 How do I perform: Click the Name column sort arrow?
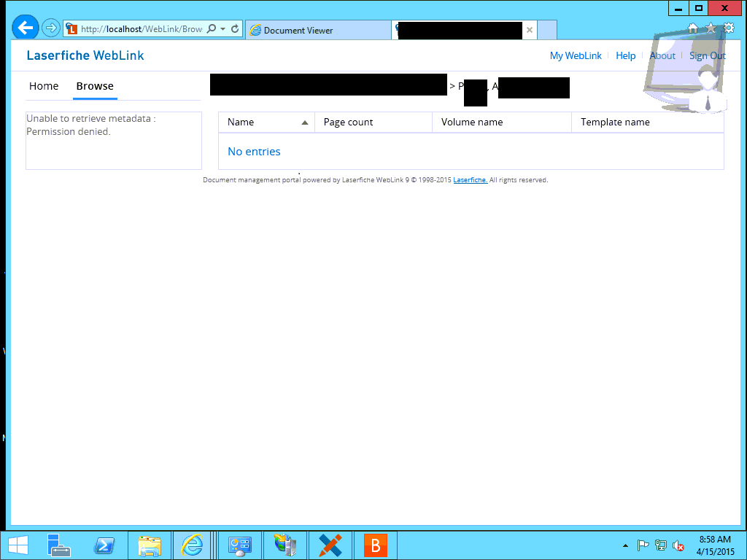click(x=305, y=122)
